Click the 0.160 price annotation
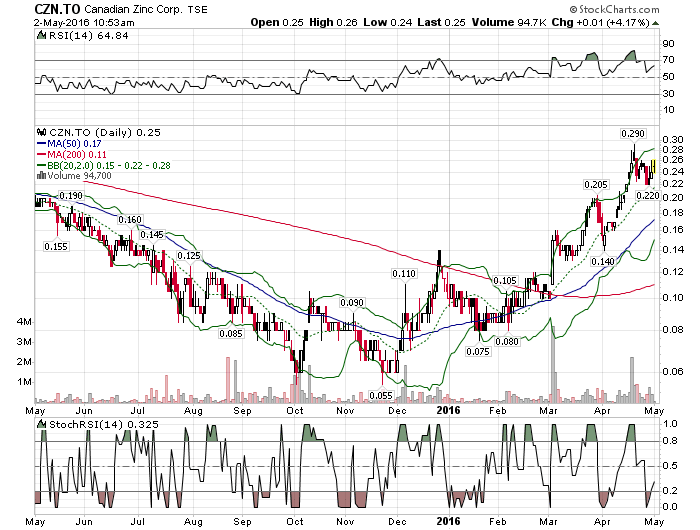The width and height of the screenshot is (700, 530). [129, 220]
